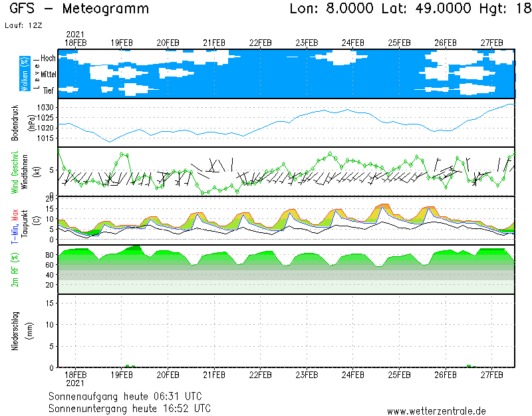Click the 22FEB marker on bottom axis
The image size is (532, 416).
(260, 375)
